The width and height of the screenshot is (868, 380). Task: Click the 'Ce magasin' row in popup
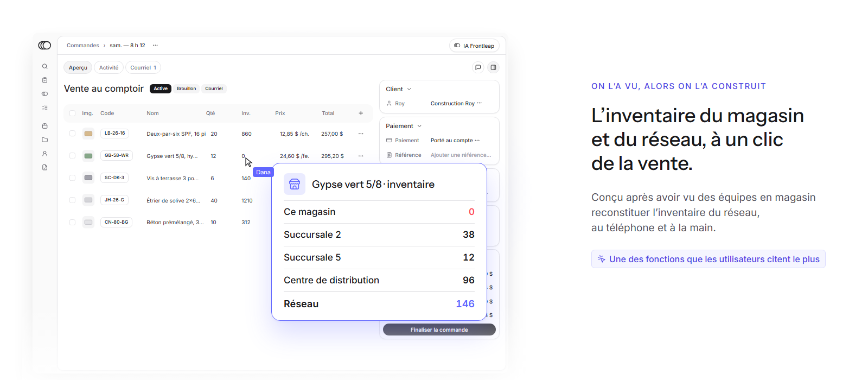click(379, 212)
